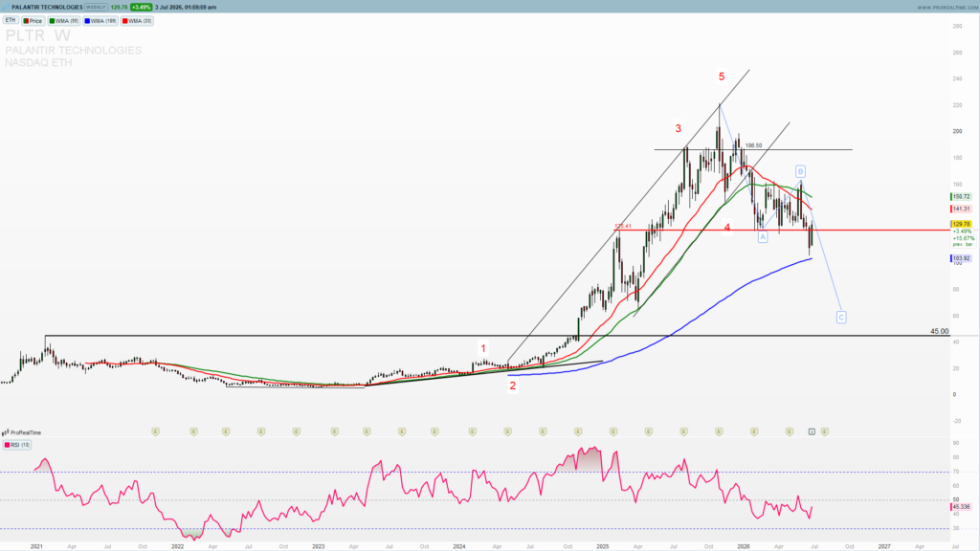Click the 2021 label on the time axis
This screenshot has width=980, height=551.
point(37,546)
